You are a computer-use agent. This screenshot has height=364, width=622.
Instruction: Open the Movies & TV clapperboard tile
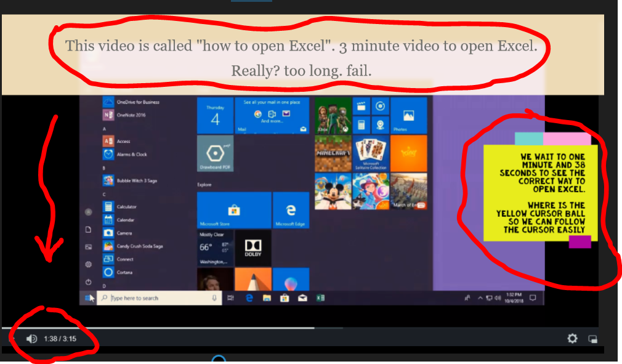361,106
